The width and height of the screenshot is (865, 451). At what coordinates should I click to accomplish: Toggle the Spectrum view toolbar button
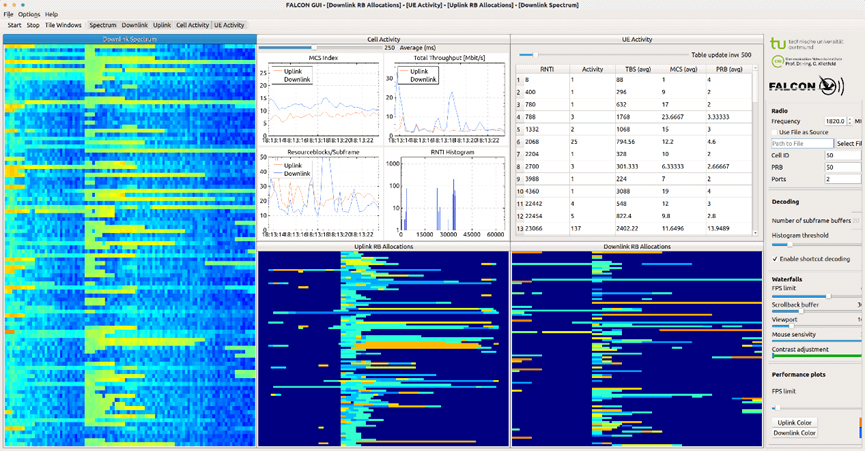pos(102,24)
